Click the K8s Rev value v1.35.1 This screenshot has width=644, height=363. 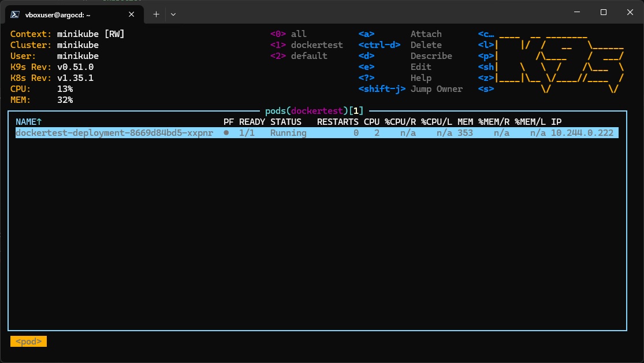[x=75, y=78]
